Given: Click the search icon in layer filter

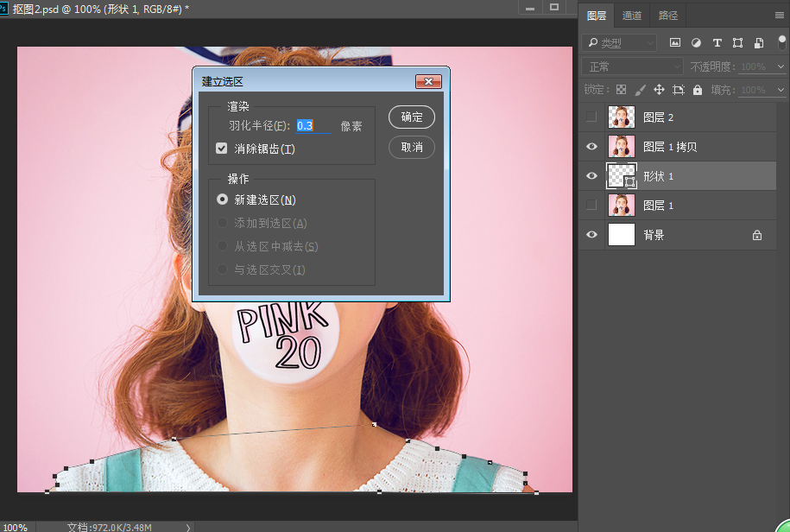Looking at the screenshot, I should tap(593, 42).
